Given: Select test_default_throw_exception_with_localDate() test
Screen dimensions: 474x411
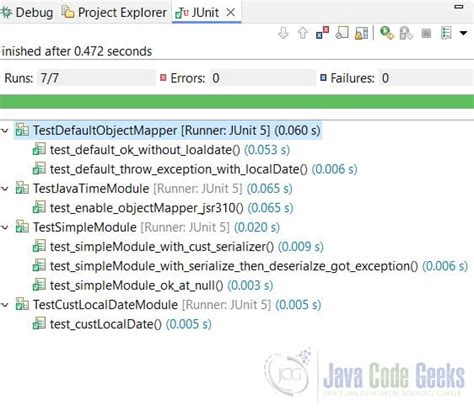Looking at the screenshot, I should 195,169.
